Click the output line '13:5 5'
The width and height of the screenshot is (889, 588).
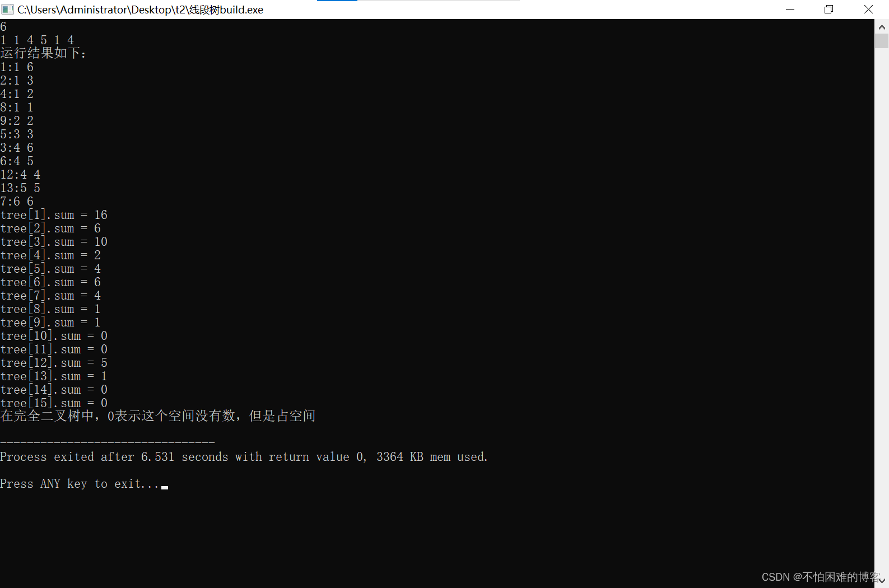pos(20,188)
